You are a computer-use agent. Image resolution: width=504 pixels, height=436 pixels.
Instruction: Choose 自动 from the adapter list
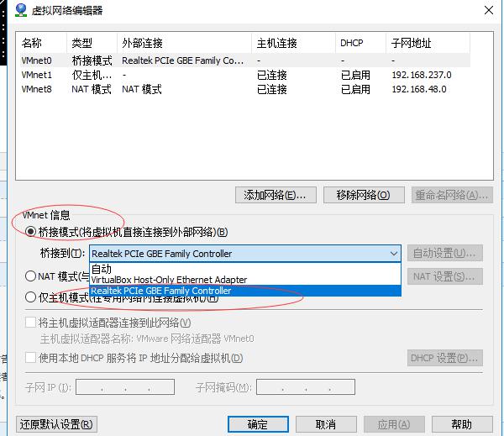(245, 269)
